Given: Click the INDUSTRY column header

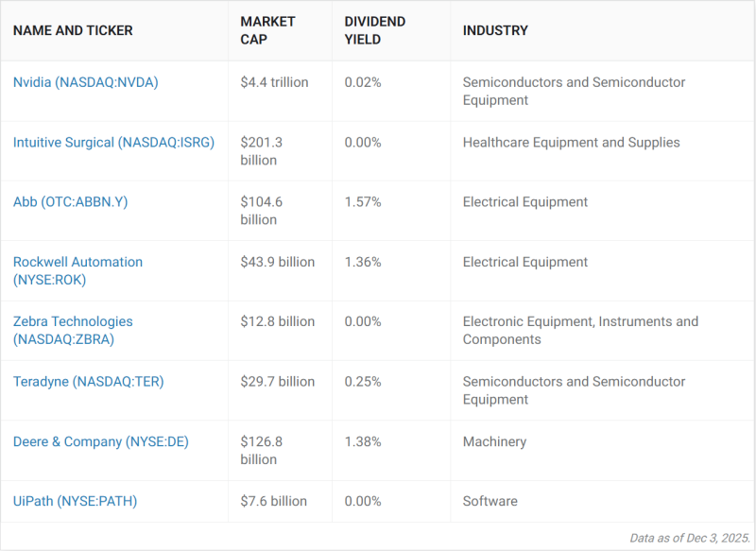Looking at the screenshot, I should click(495, 30).
